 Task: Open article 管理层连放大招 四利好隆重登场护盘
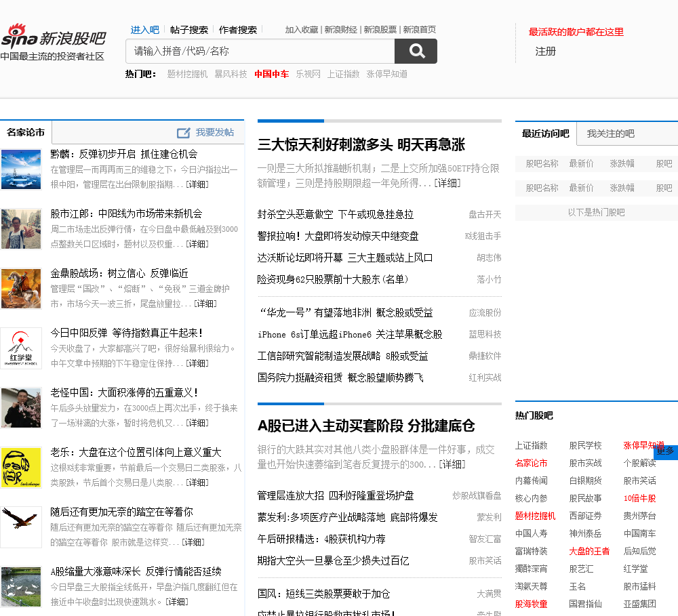coord(335,496)
